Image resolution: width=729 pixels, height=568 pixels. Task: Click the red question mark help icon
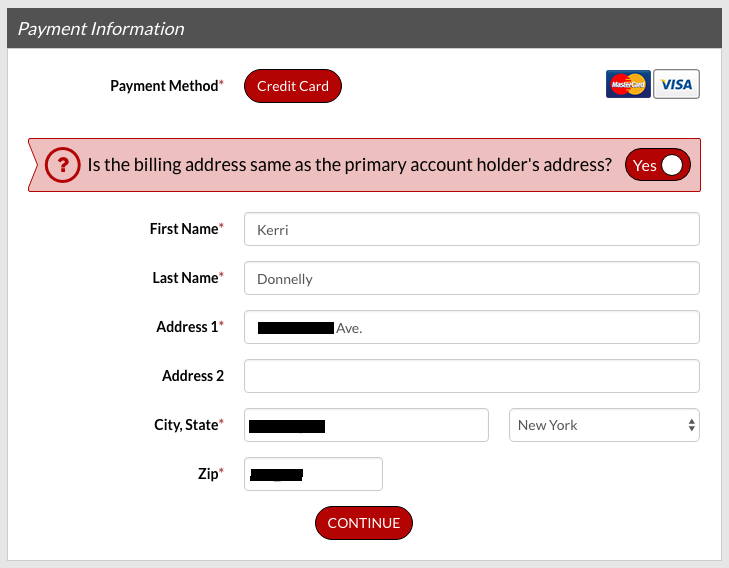63,165
